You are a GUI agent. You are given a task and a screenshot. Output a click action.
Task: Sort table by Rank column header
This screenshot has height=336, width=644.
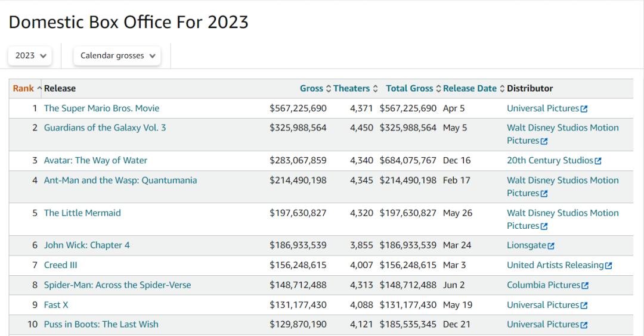(23, 88)
